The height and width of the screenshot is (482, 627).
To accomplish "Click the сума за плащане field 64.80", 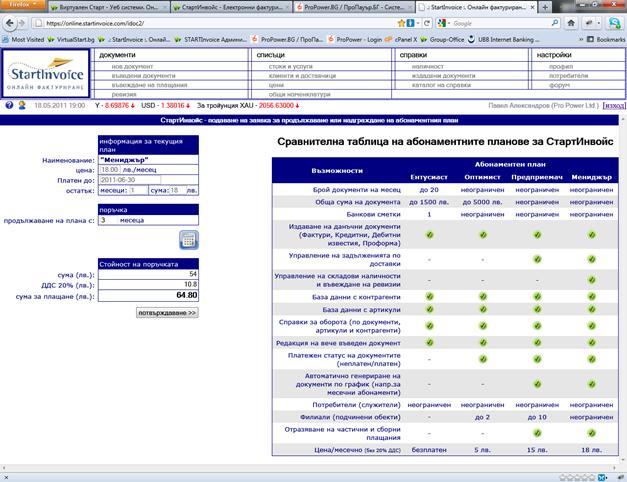I will tap(148, 295).
